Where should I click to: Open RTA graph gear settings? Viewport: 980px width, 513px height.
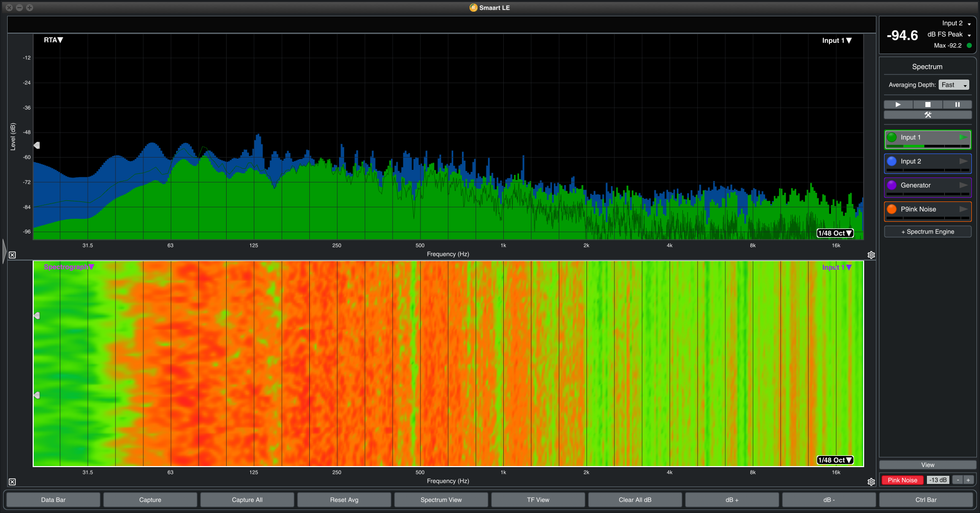871,255
